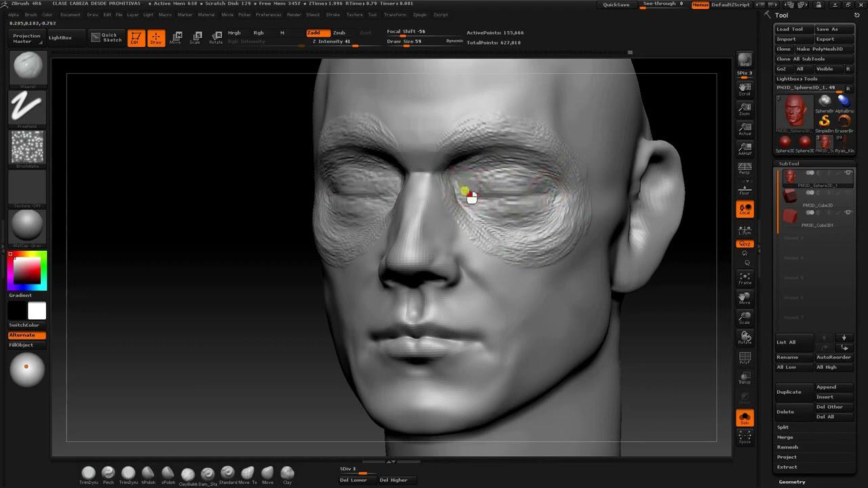Click the BPR render icon
868x488 pixels.
tap(745, 61)
